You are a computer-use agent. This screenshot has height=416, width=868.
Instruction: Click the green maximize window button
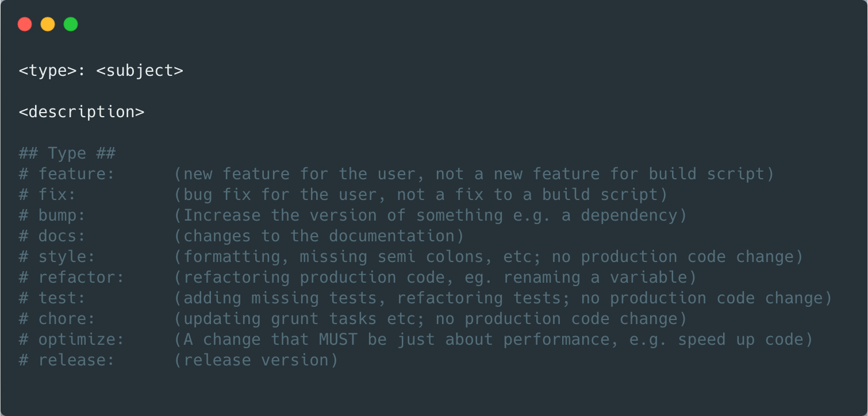71,24
